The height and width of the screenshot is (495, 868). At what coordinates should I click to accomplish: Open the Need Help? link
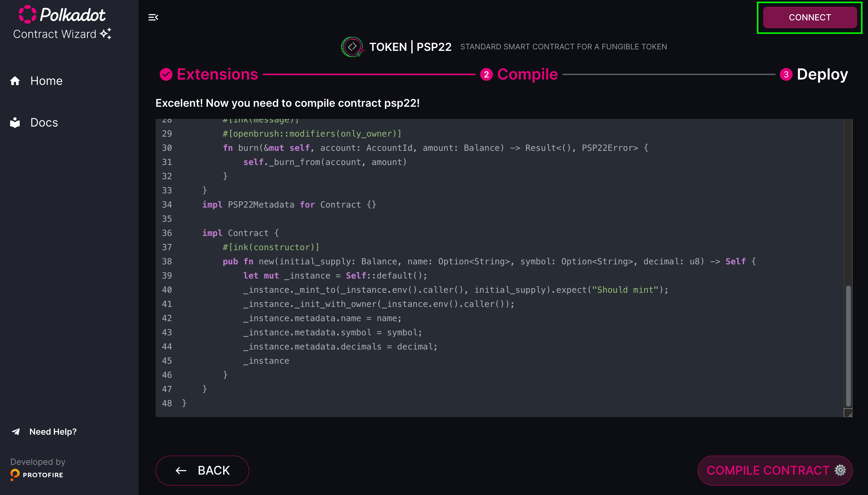coord(53,432)
